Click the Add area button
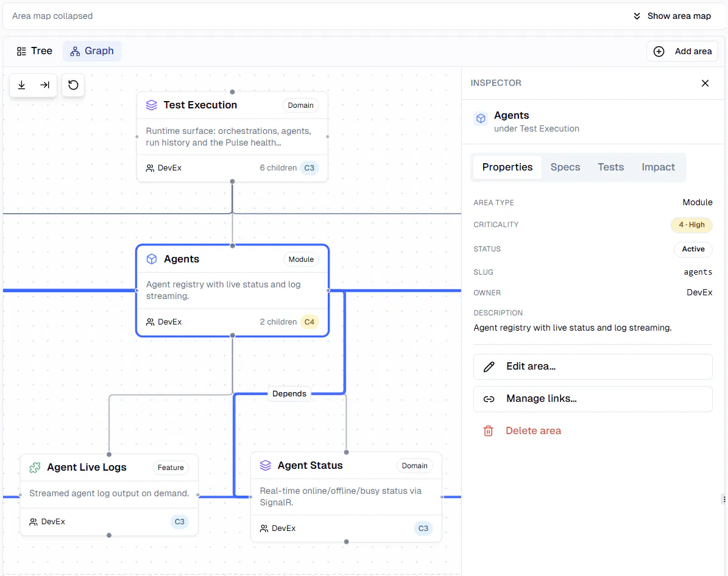This screenshot has width=728, height=576. 682,52
